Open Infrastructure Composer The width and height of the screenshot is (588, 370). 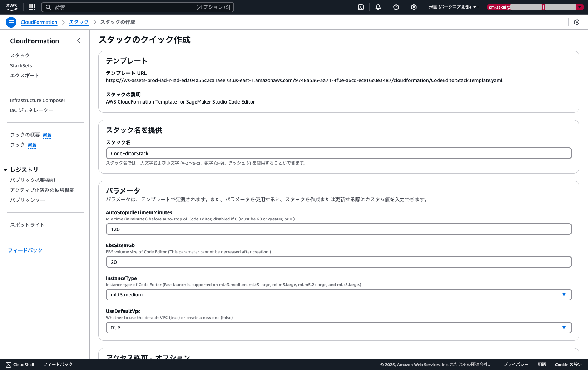point(38,100)
